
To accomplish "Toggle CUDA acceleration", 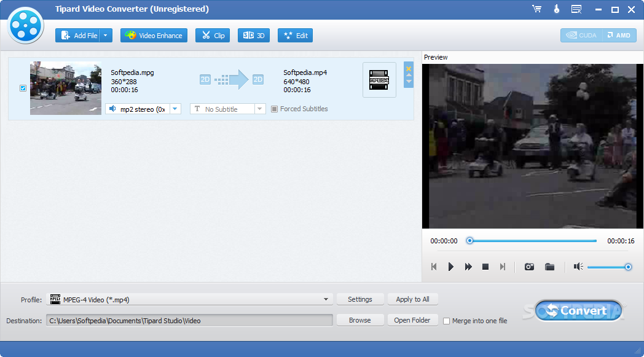I will pyautogui.click(x=581, y=35).
